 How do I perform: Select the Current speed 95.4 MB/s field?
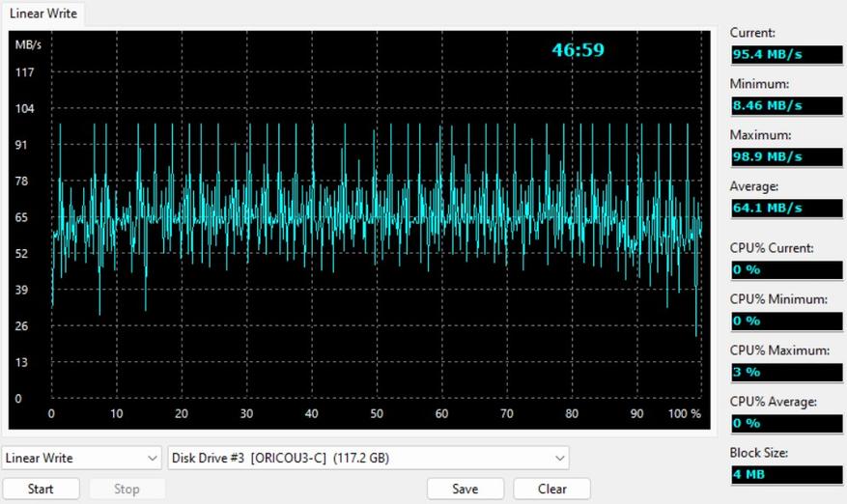point(786,55)
